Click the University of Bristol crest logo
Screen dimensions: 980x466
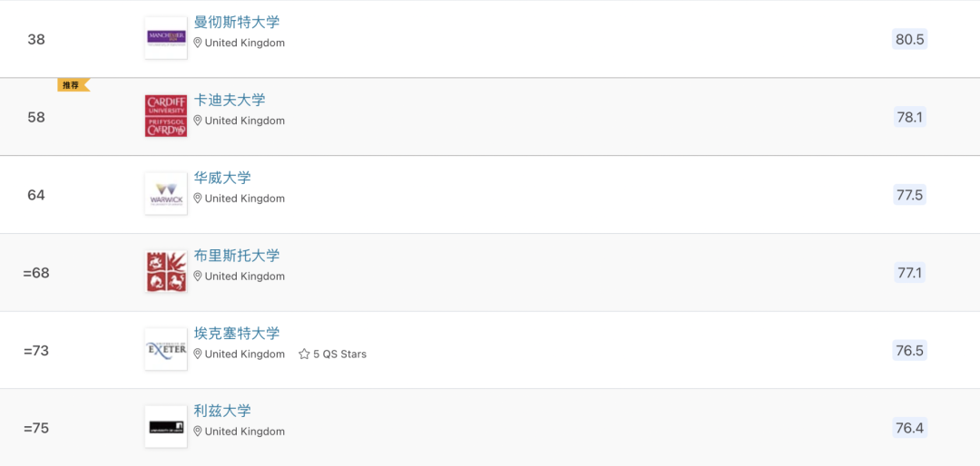tap(166, 272)
